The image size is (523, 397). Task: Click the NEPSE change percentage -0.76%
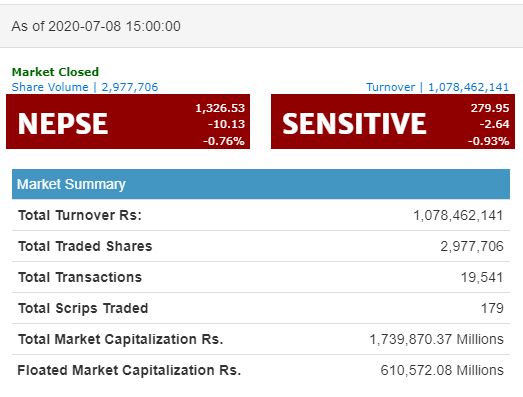coord(224,141)
